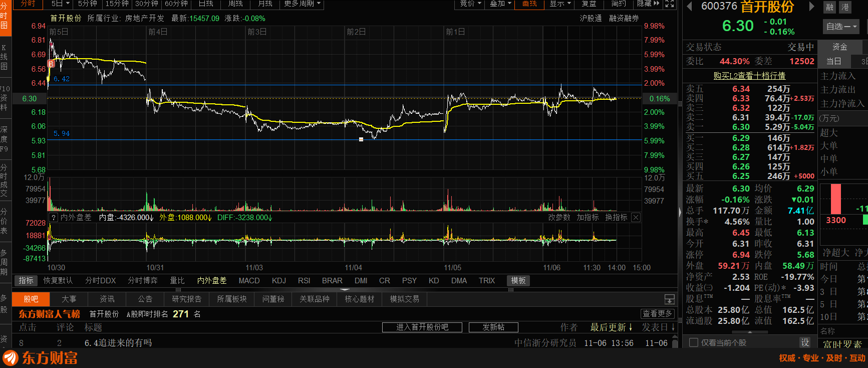868x368 pixels.
Task: Sort by 最后更新 column arrow
Action: coord(631,327)
